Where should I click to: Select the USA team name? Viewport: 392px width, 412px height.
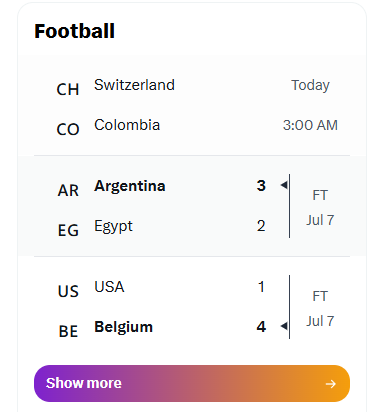tap(109, 287)
